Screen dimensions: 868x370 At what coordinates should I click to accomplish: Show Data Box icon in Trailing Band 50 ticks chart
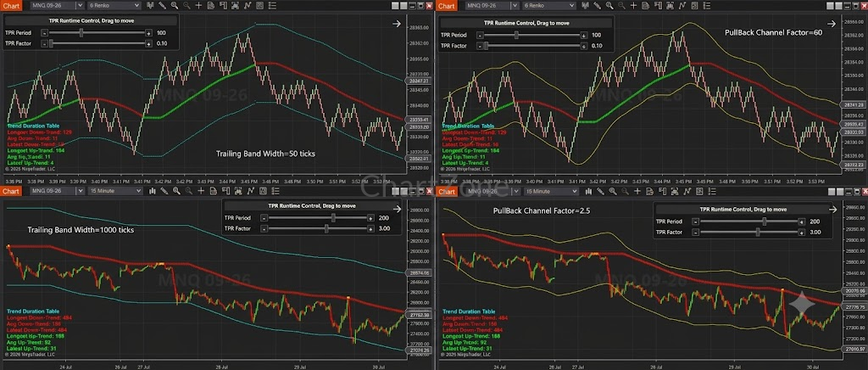[x=211, y=6]
